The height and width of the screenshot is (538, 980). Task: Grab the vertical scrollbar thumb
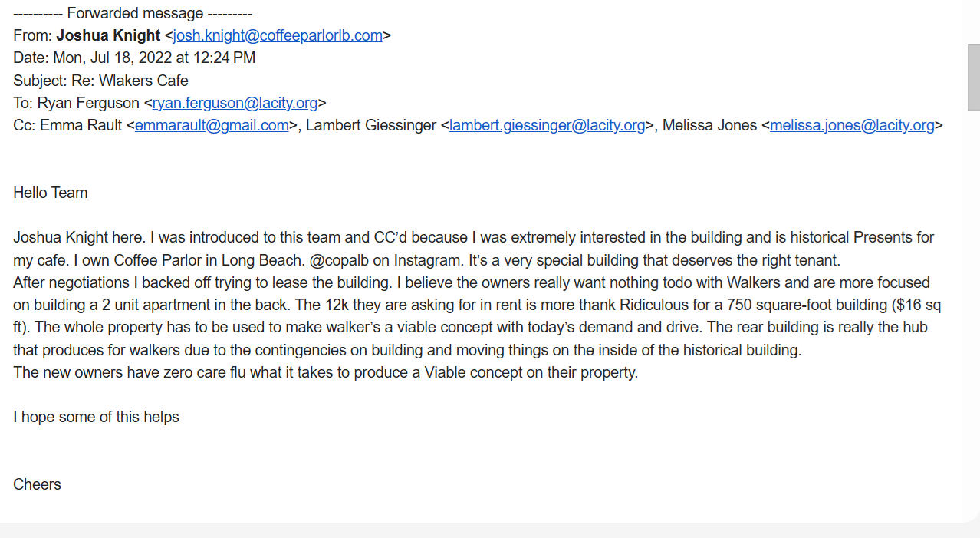pyautogui.click(x=973, y=77)
